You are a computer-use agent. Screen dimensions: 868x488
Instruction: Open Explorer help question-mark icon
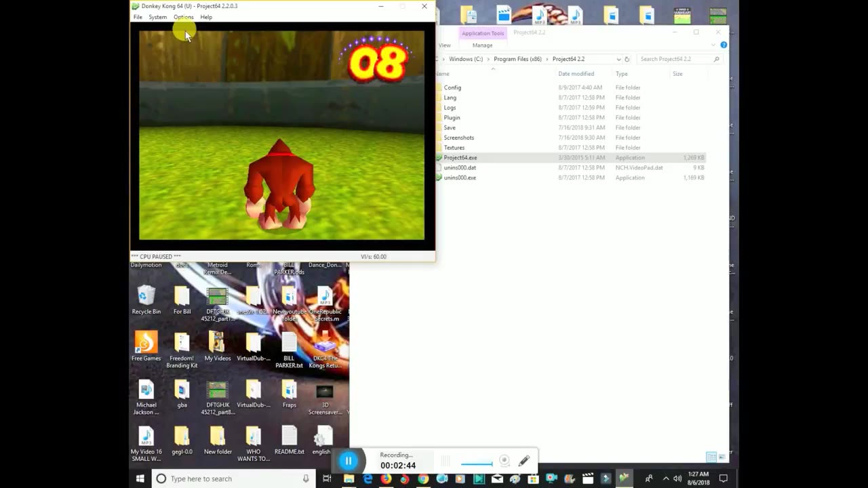pyautogui.click(x=724, y=45)
